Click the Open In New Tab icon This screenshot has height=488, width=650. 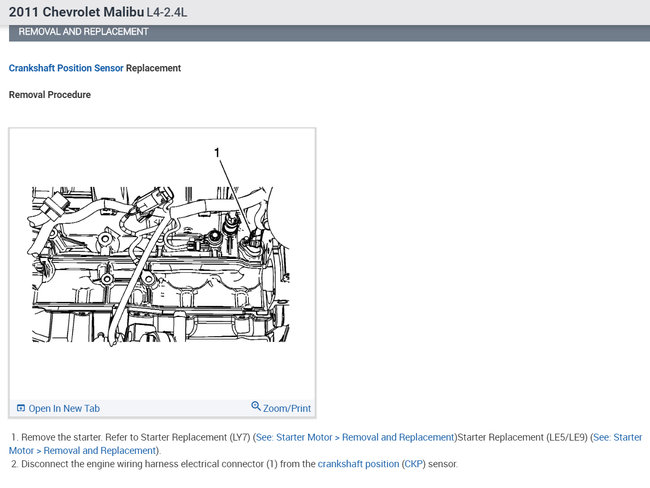pyautogui.click(x=21, y=408)
